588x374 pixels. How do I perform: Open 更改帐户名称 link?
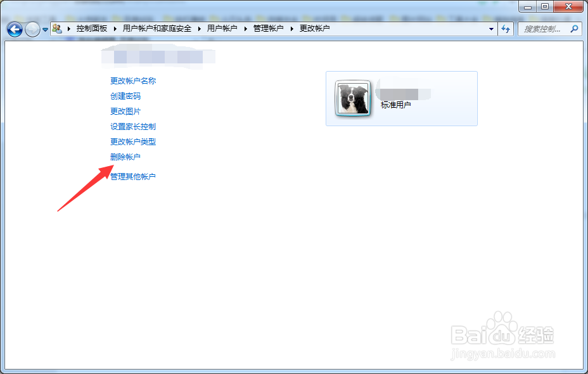point(133,81)
